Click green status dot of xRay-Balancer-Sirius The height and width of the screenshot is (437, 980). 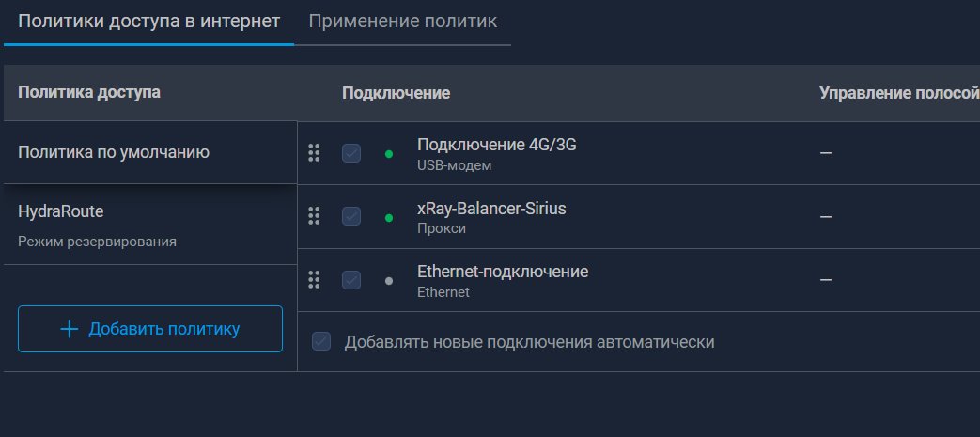389,218
